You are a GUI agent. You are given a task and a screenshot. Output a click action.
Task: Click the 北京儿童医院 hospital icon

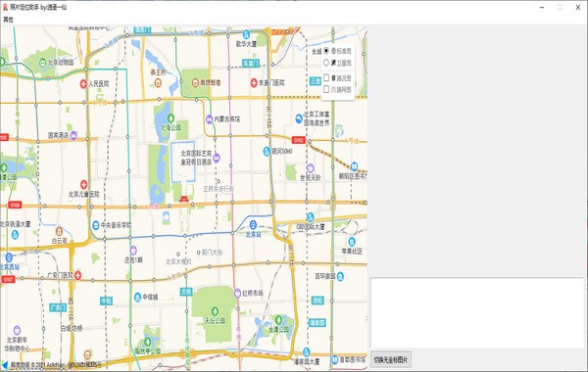coord(83,184)
